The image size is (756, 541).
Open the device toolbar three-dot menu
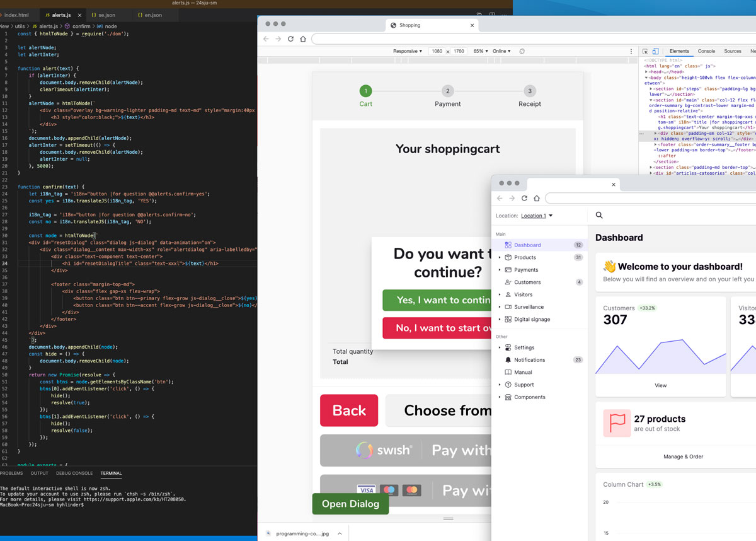coord(631,51)
